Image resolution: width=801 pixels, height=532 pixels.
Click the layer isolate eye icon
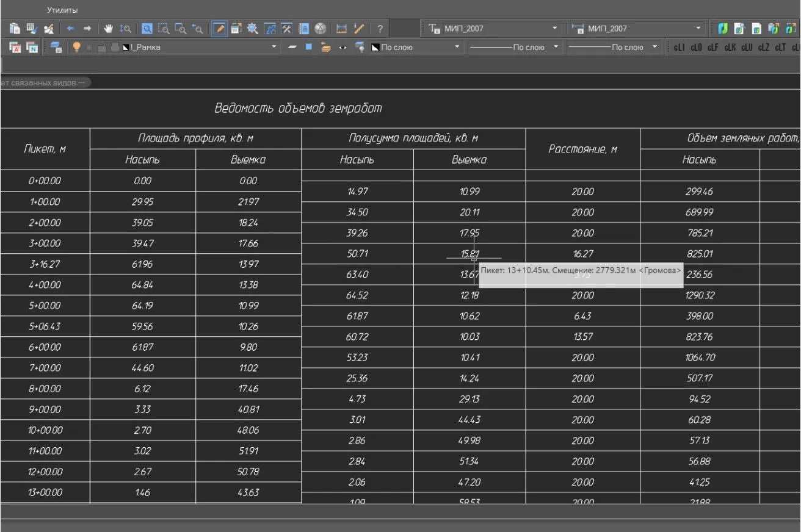coord(343,47)
